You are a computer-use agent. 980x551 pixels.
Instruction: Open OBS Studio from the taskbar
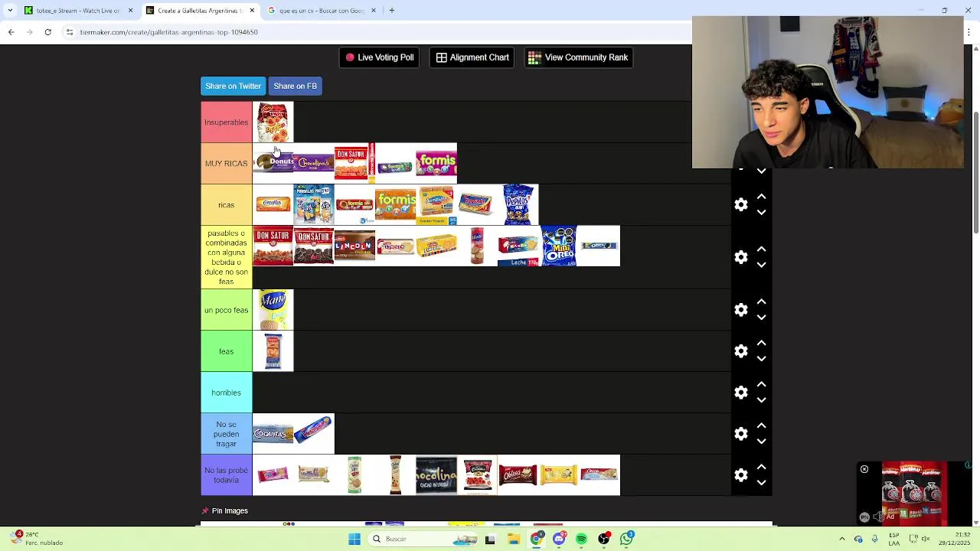click(x=604, y=540)
